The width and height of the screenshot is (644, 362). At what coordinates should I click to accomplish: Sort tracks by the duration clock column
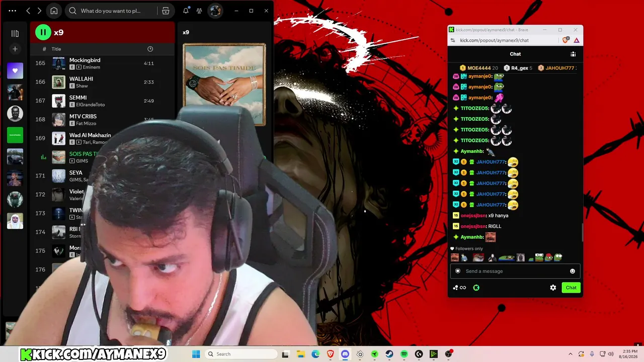click(x=150, y=49)
